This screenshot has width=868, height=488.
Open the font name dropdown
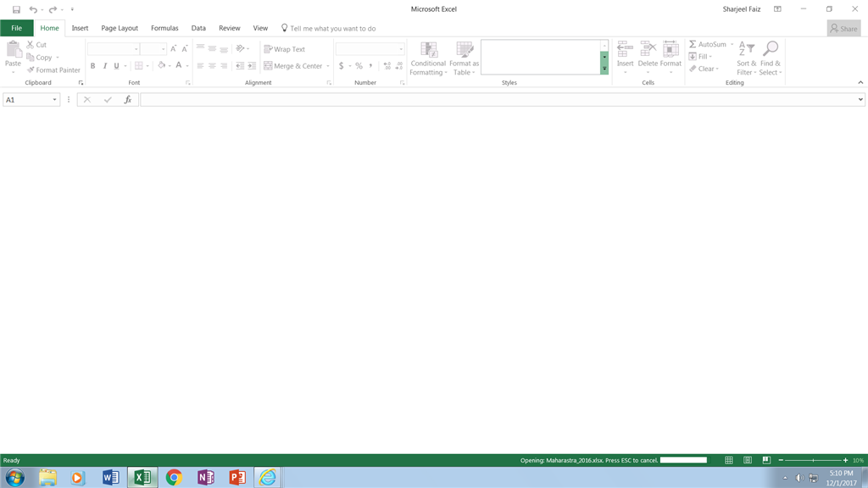pos(136,49)
